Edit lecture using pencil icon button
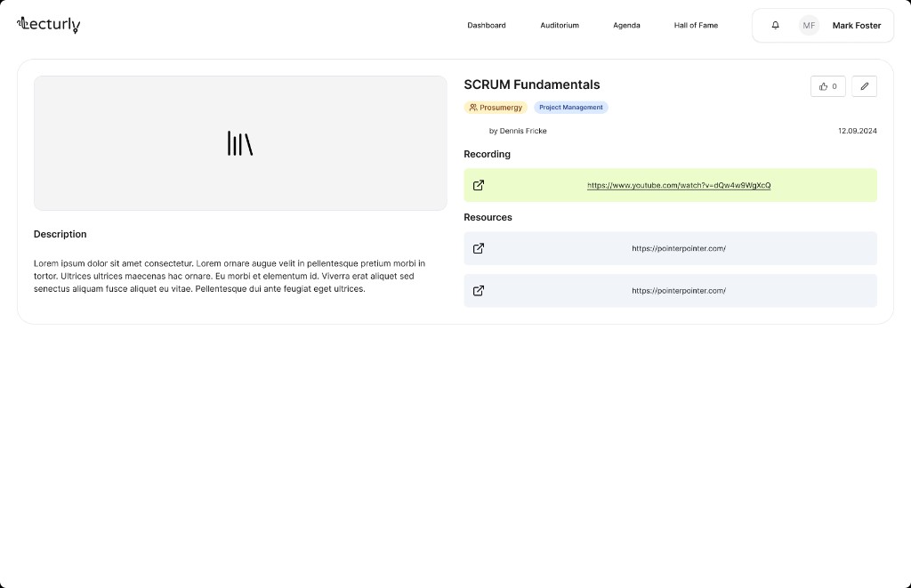This screenshot has height=588, width=911. [864, 86]
